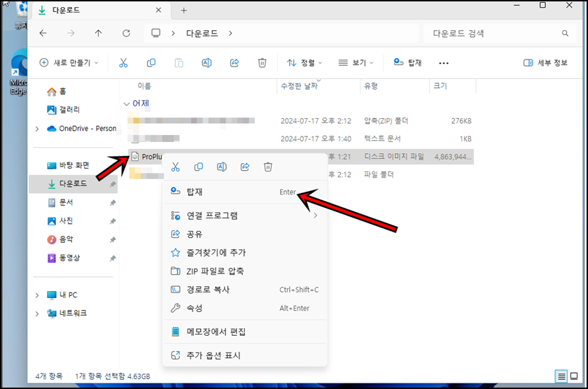Select 공유 in the context menu

[245, 234]
